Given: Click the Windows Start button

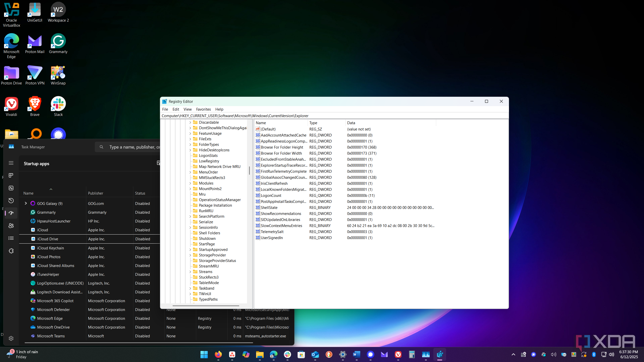Looking at the screenshot, I should [x=204, y=354].
